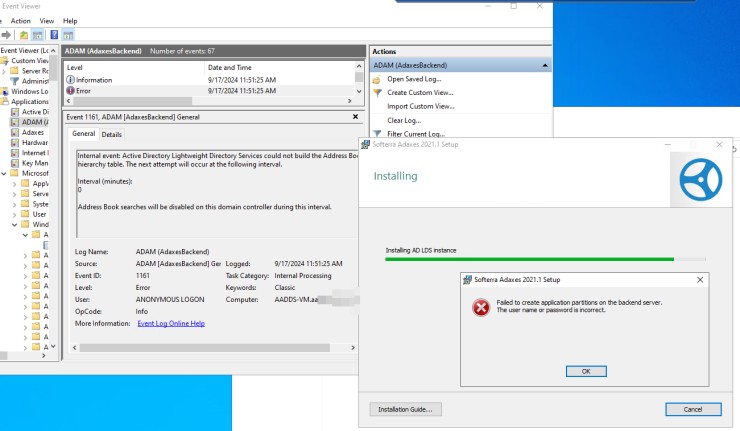
Task: Click the Event ID value 1161
Action: point(143,276)
